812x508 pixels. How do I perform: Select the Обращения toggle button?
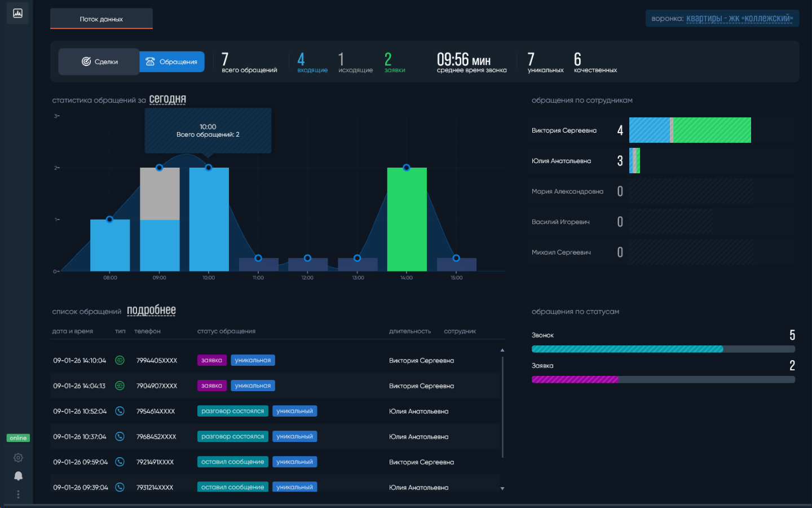point(172,62)
